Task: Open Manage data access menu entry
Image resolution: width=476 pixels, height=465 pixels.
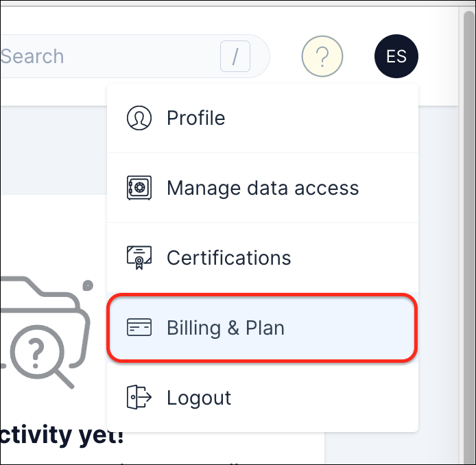Action: [x=263, y=188]
